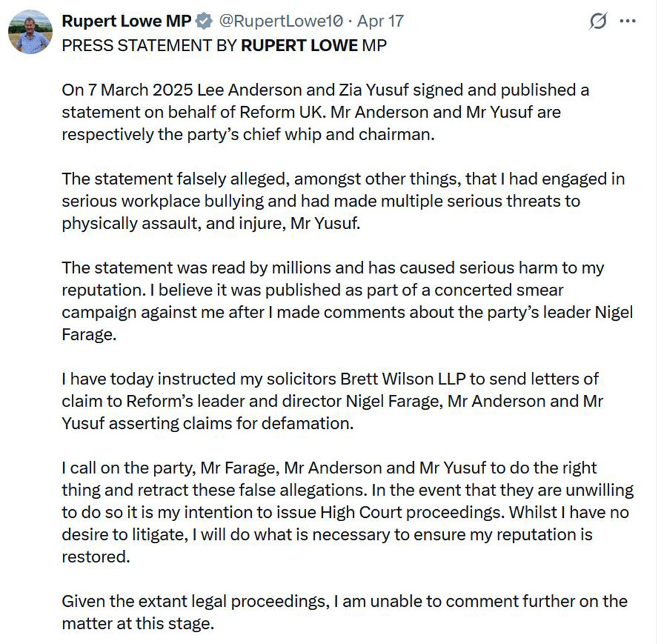664x644 pixels.
Task: Open the @RupertLowe10 handle link
Action: 281,21
